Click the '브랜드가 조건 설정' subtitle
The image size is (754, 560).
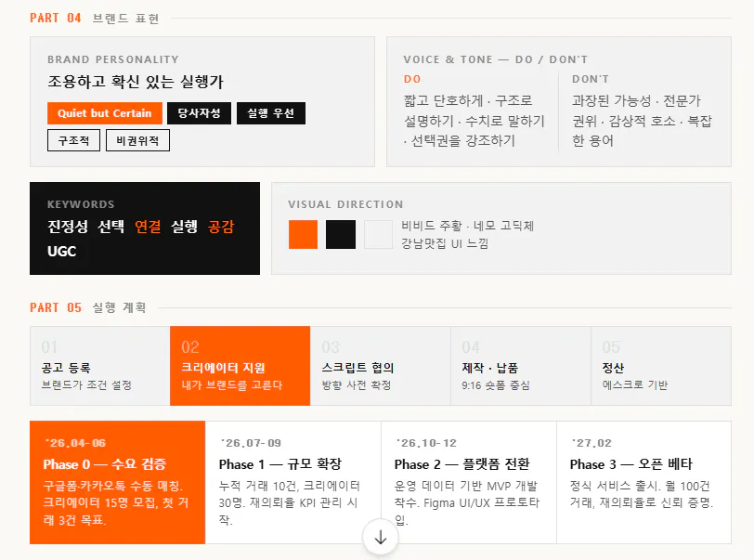[x=86, y=384]
